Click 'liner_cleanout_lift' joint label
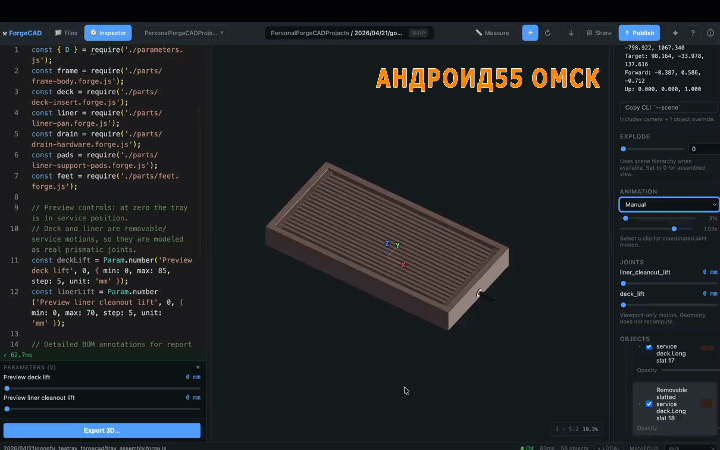Screen dimensions: 720x450 645,272
